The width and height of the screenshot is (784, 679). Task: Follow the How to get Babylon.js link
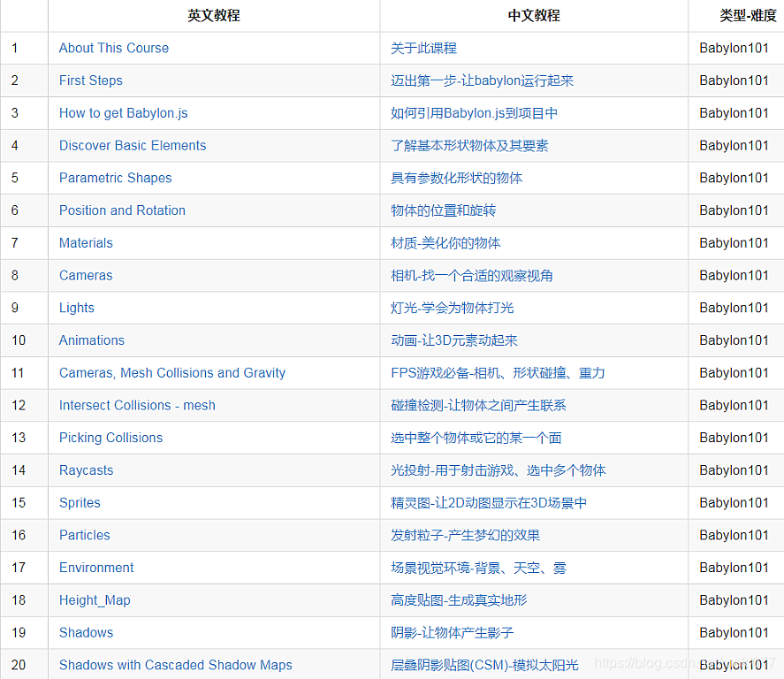tap(124, 113)
